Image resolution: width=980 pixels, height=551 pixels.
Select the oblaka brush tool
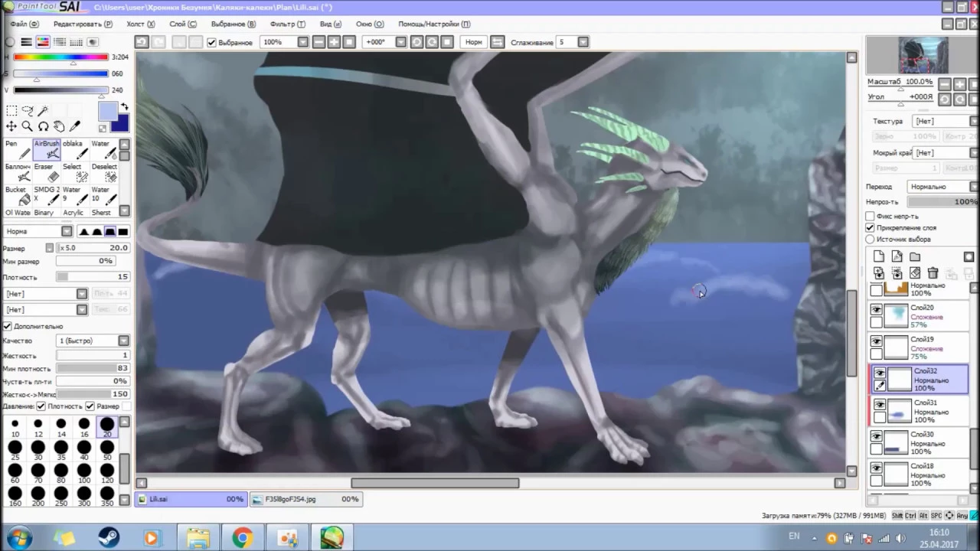point(75,149)
